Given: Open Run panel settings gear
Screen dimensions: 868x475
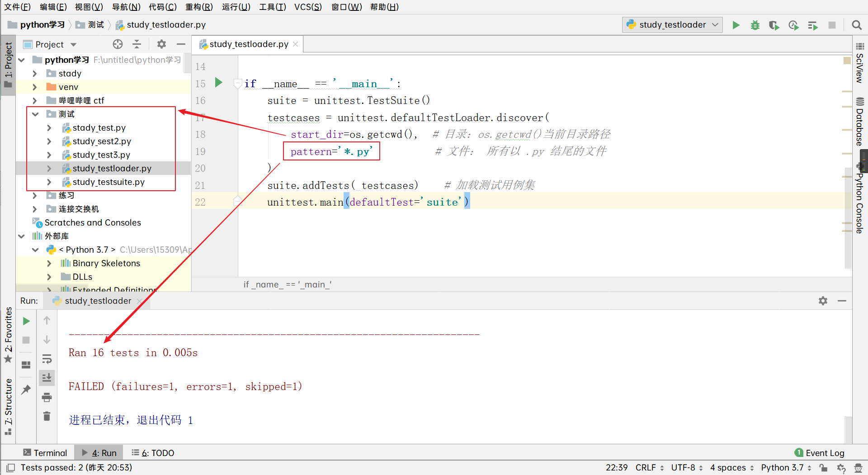Looking at the screenshot, I should point(823,301).
